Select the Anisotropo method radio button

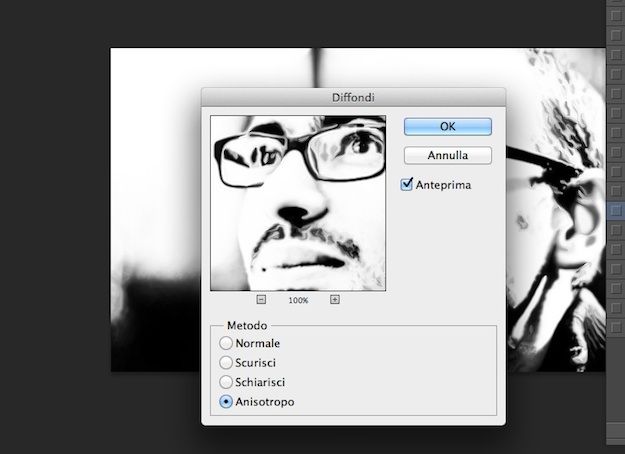(226, 402)
